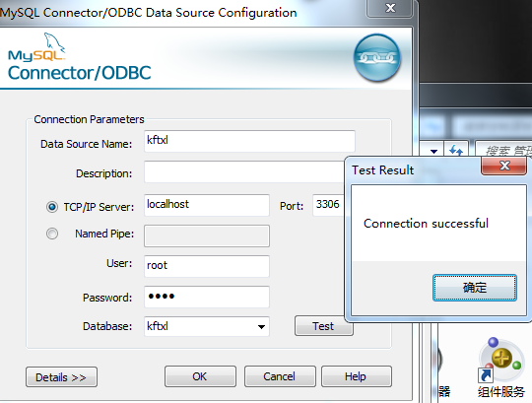Click the chain-link connector logo icon

pos(377,58)
